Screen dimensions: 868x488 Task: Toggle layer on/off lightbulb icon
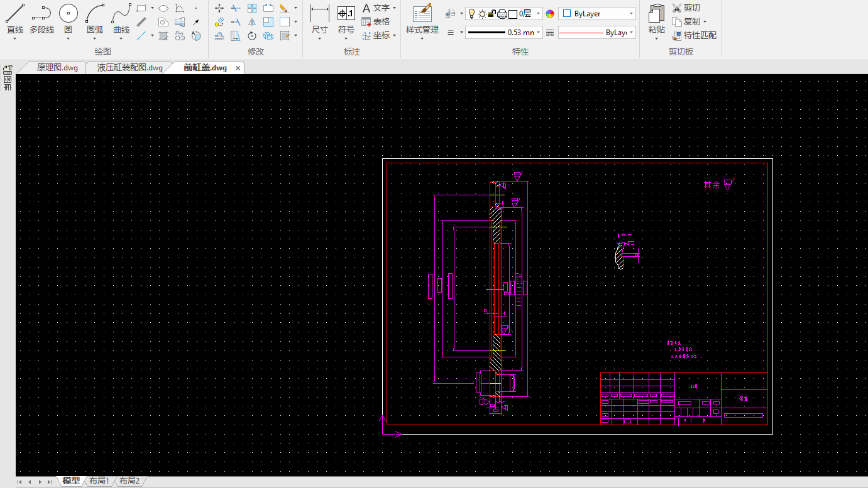click(471, 14)
